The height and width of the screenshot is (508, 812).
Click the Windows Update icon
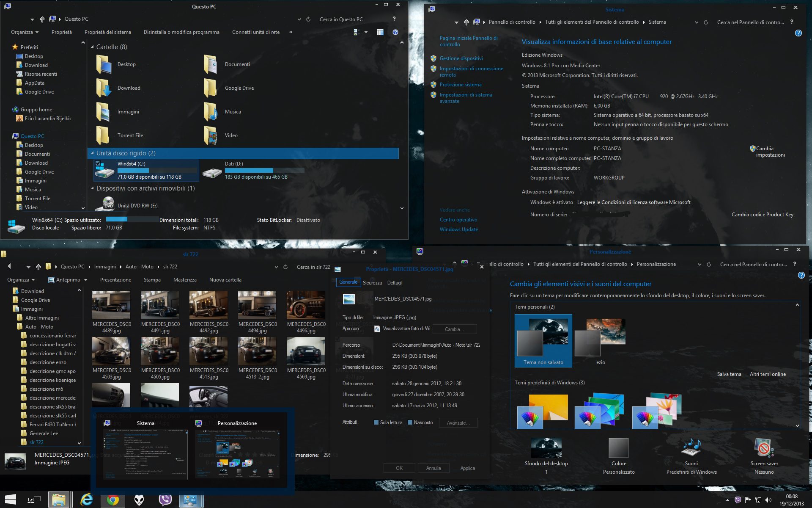[x=458, y=229]
